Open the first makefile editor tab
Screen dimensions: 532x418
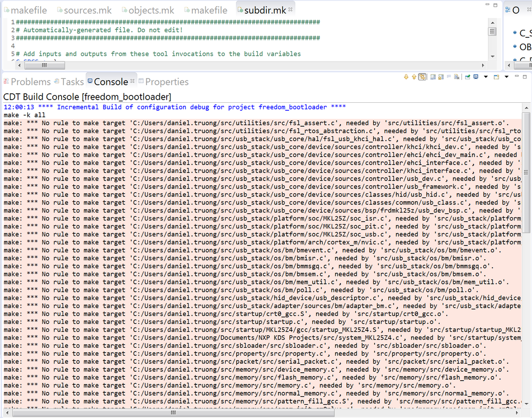pos(26,10)
